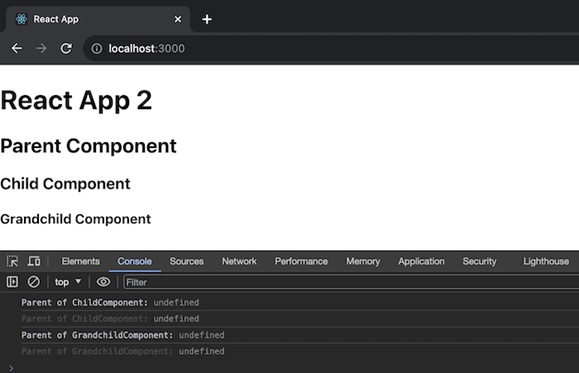Create live expression with the eye icon
This screenshot has width=579, height=373.
103,282
